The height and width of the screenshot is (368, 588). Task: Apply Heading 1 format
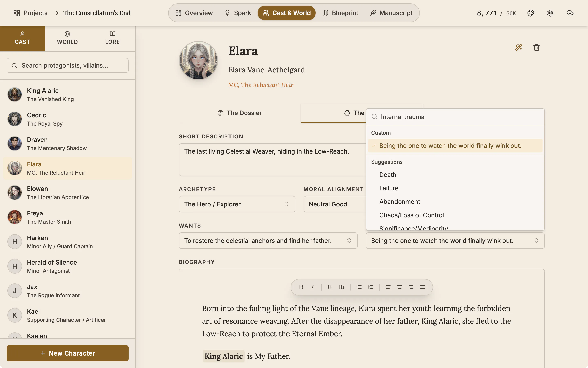[330, 287]
